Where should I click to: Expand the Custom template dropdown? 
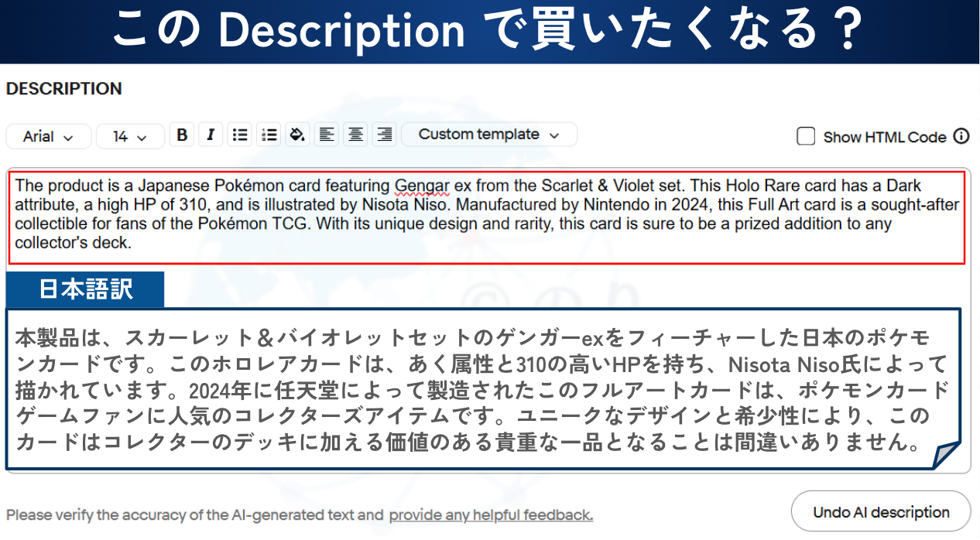point(489,135)
